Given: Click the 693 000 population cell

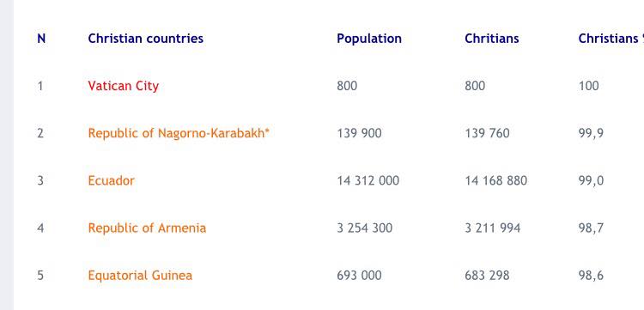Looking at the screenshot, I should click(360, 275).
